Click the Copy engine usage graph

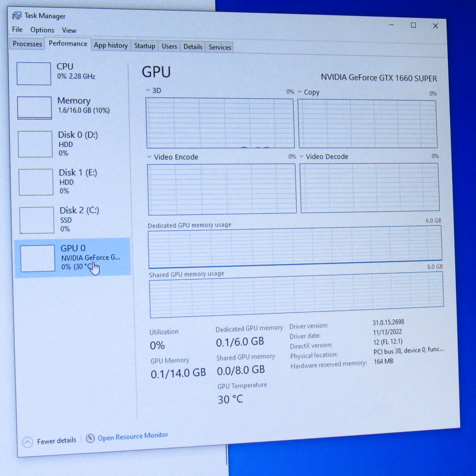368,124
